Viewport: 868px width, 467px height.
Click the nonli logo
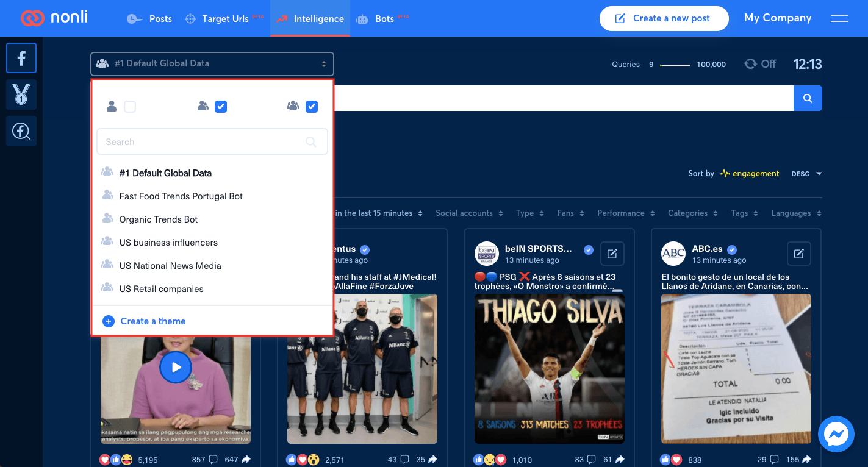point(54,18)
